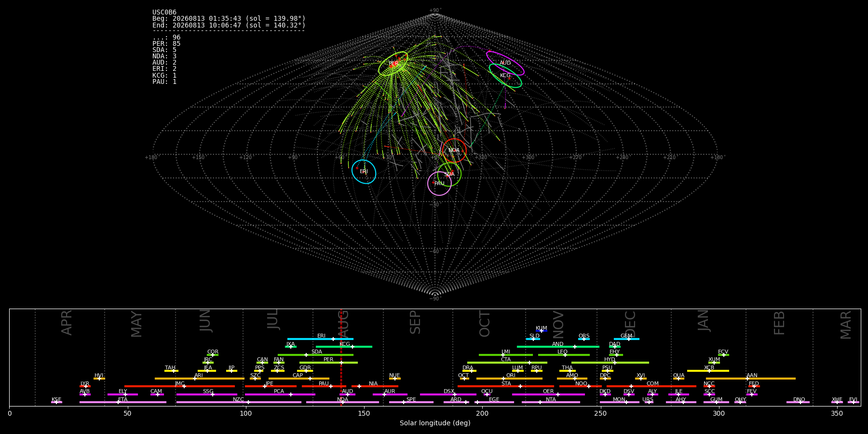The image size is (868, 434).
Task: Click the LEO shower bar in November
Action: tap(564, 355)
